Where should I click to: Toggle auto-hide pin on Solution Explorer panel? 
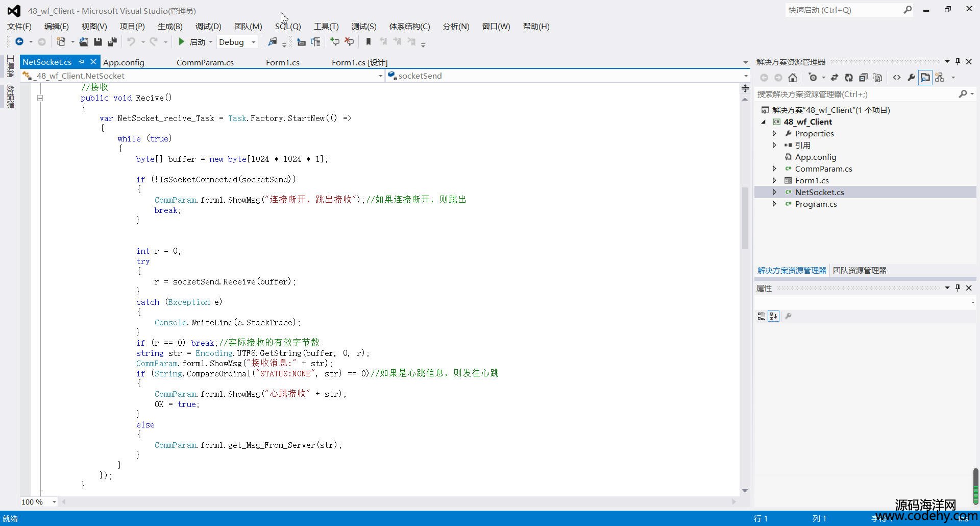[958, 62]
